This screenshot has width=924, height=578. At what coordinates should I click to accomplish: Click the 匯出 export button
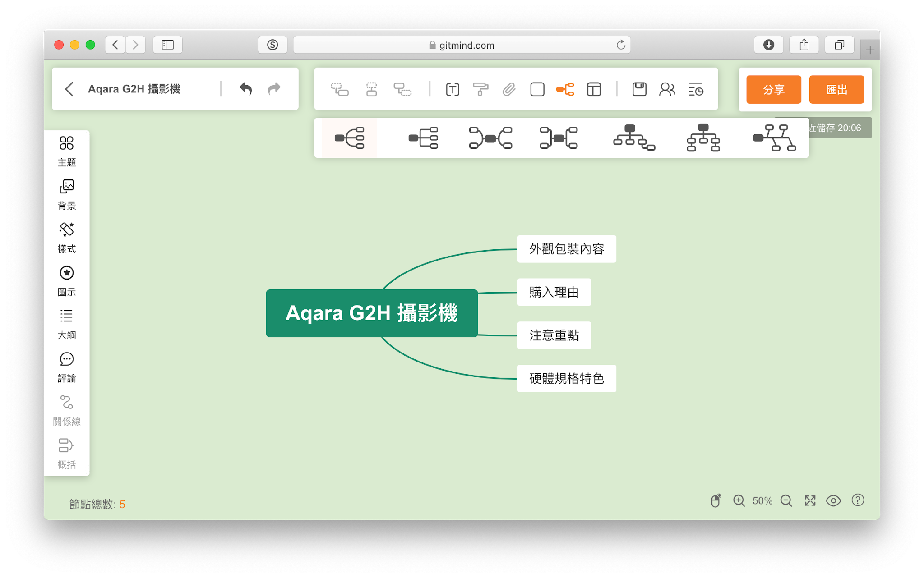pyautogui.click(x=836, y=90)
